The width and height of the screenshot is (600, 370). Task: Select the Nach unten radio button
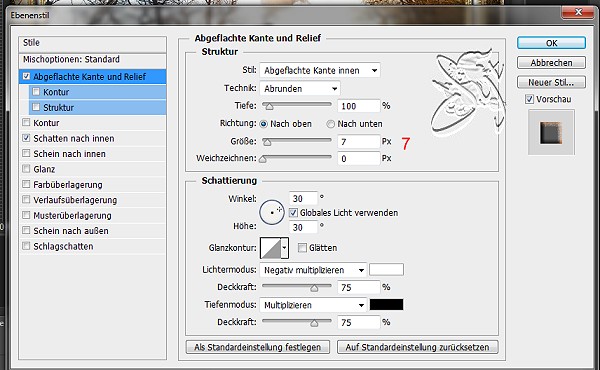[331, 124]
